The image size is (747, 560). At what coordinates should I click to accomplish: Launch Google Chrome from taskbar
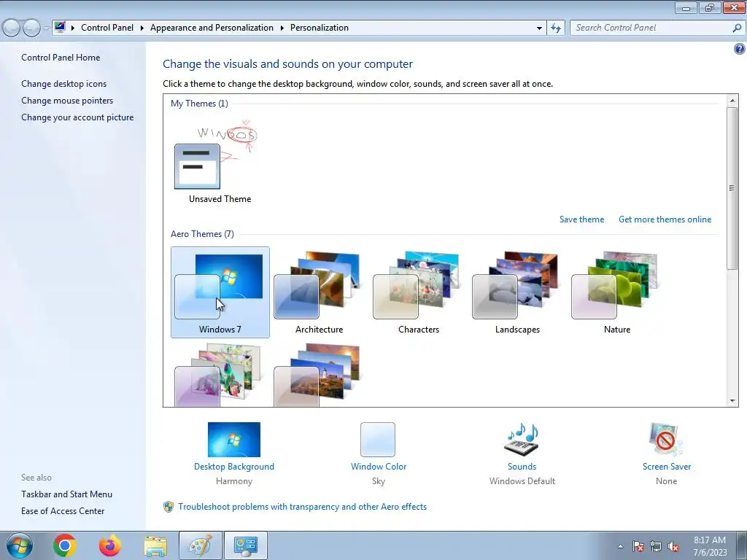pyautogui.click(x=65, y=545)
